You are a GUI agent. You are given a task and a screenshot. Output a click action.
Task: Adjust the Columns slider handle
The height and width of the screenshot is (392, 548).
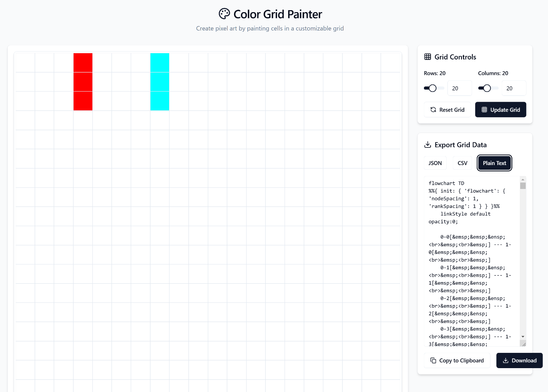coord(487,88)
